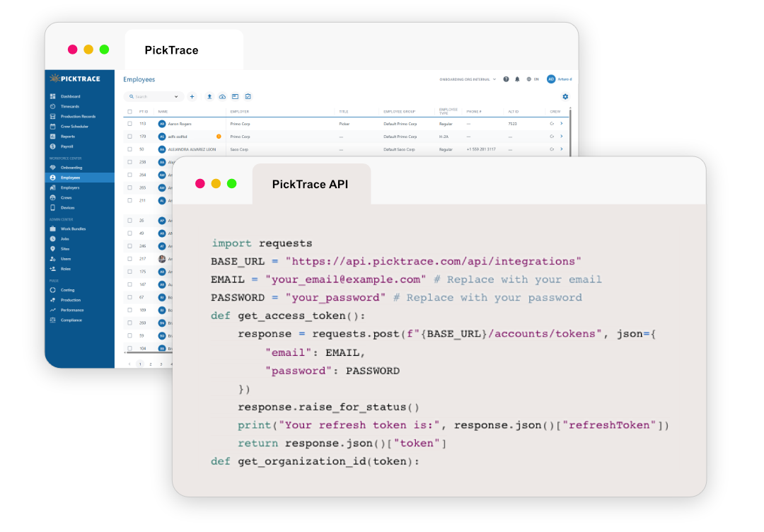This screenshot has height=532, width=764.
Task: Select checkbox for ALEJANDRA ALVAREZ LEON
Action: tap(129, 149)
